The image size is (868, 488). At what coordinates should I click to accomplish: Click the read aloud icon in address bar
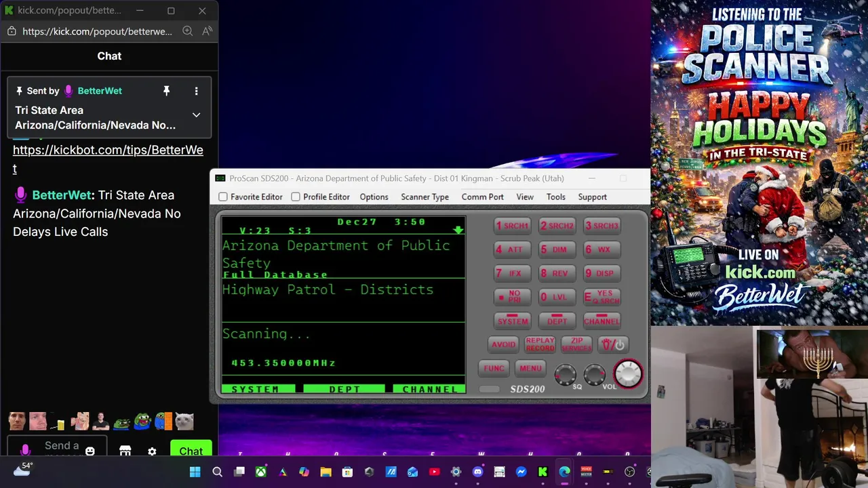pos(208,31)
